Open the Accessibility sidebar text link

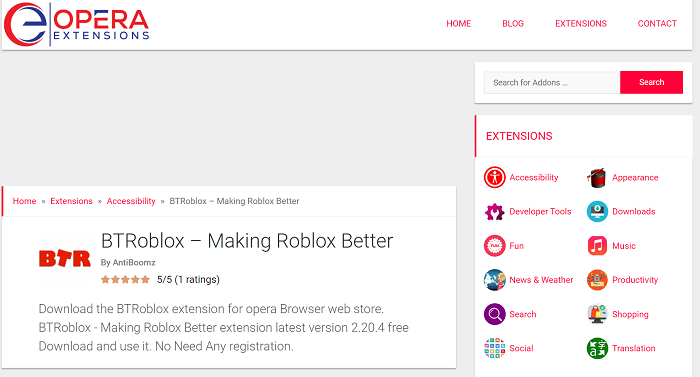tap(533, 177)
